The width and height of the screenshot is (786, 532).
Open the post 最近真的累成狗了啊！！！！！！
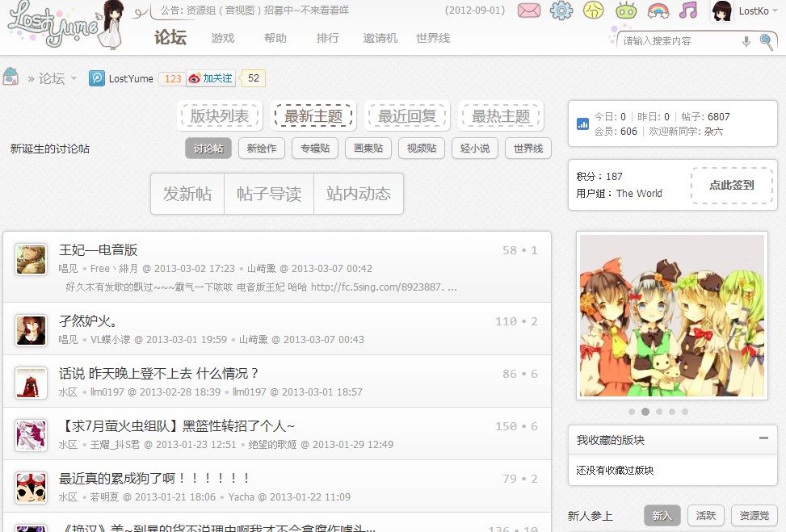point(154,479)
